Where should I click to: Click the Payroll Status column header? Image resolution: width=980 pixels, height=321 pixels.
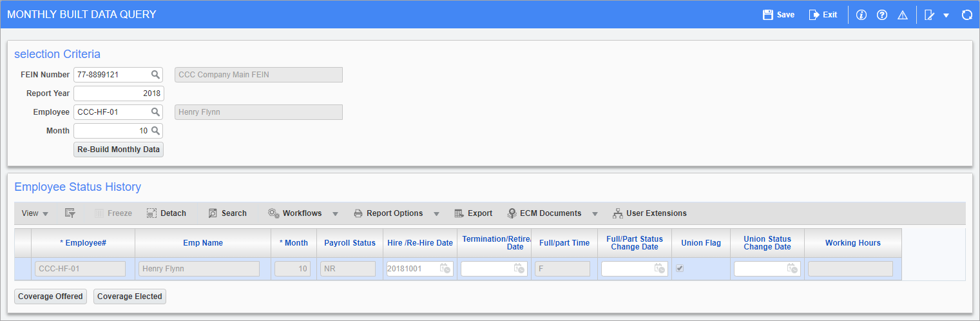(350, 243)
